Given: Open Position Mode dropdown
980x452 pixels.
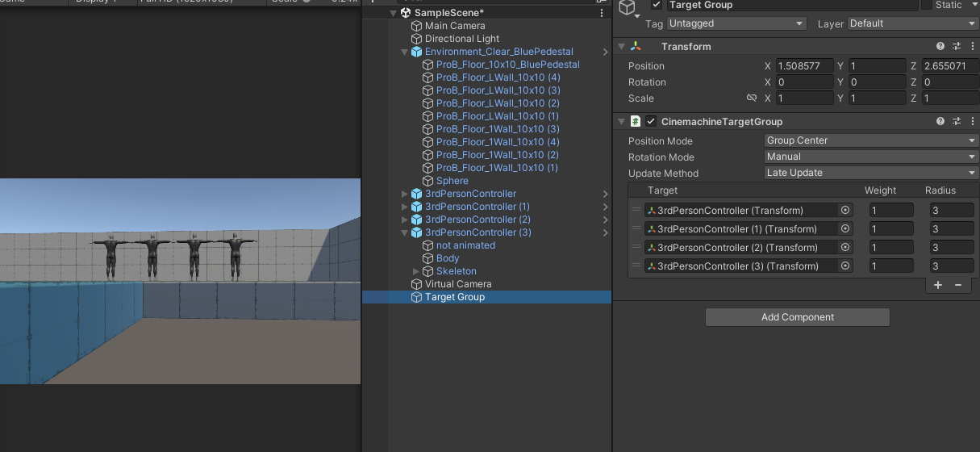Looking at the screenshot, I should click(871, 140).
